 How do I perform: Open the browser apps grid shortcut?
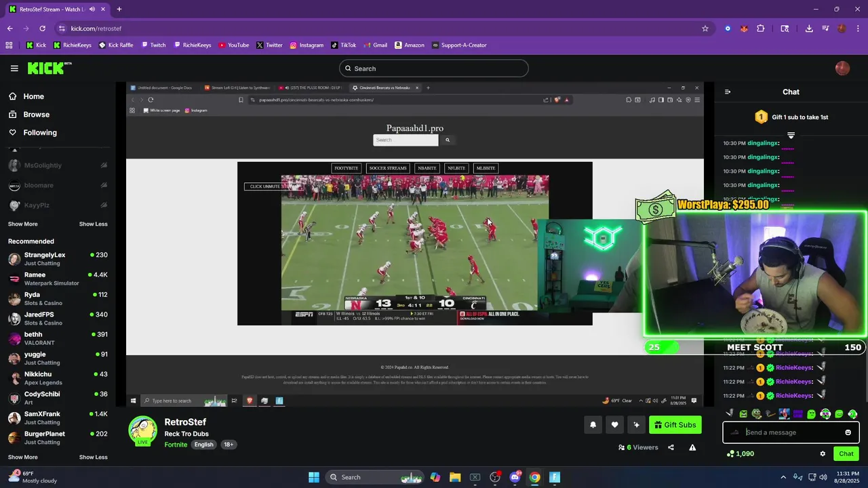[x=9, y=45]
